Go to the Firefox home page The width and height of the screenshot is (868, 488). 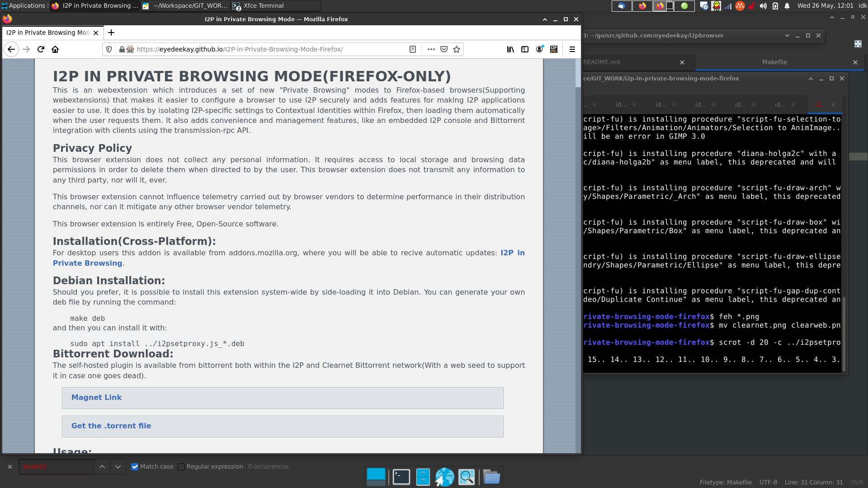tap(55, 49)
